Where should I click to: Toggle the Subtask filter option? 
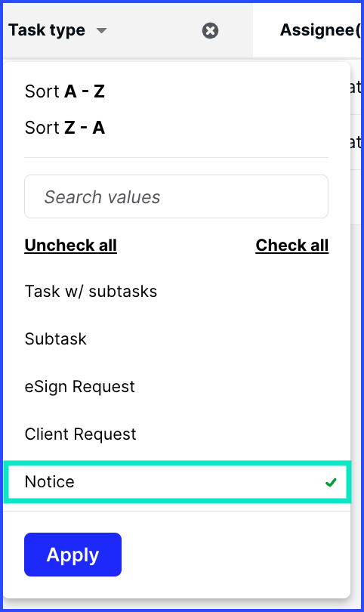(x=177, y=338)
